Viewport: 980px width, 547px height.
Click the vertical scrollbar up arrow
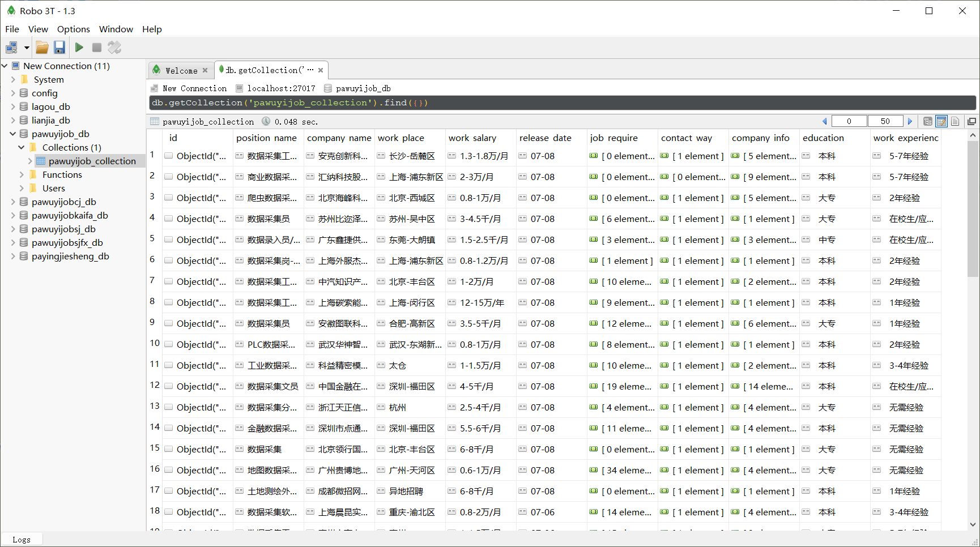coord(973,135)
